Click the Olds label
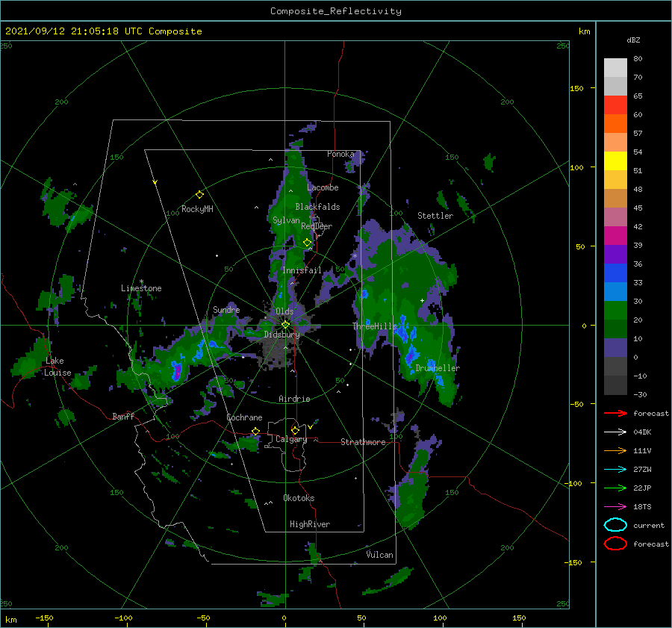The image size is (672, 628). [284, 311]
